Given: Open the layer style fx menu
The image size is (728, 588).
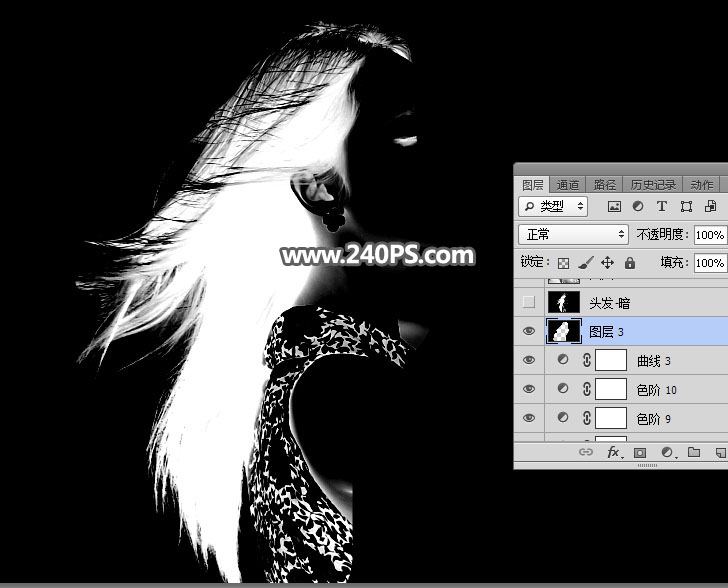Looking at the screenshot, I should coord(614,452).
